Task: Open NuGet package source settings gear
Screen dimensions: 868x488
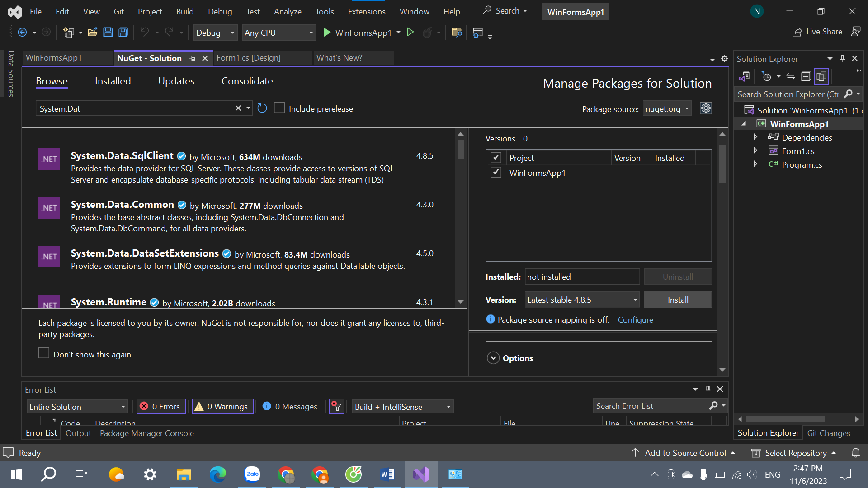Action: click(706, 108)
